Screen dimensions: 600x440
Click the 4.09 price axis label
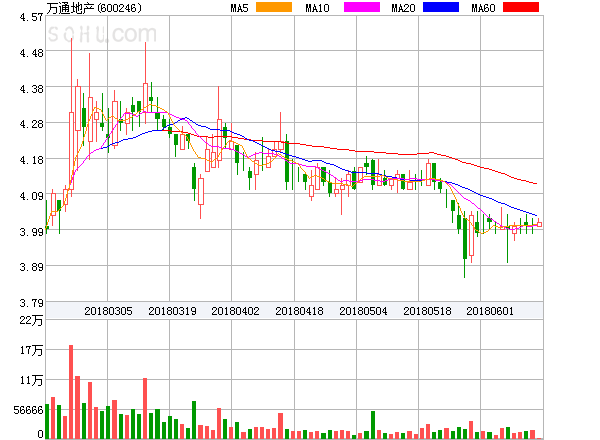(32, 196)
